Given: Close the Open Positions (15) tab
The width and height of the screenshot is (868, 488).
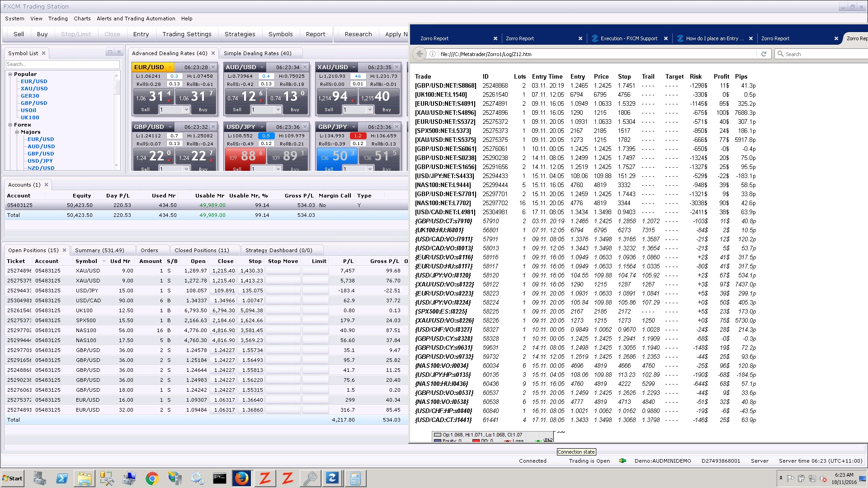Looking at the screenshot, I should click(64, 250).
